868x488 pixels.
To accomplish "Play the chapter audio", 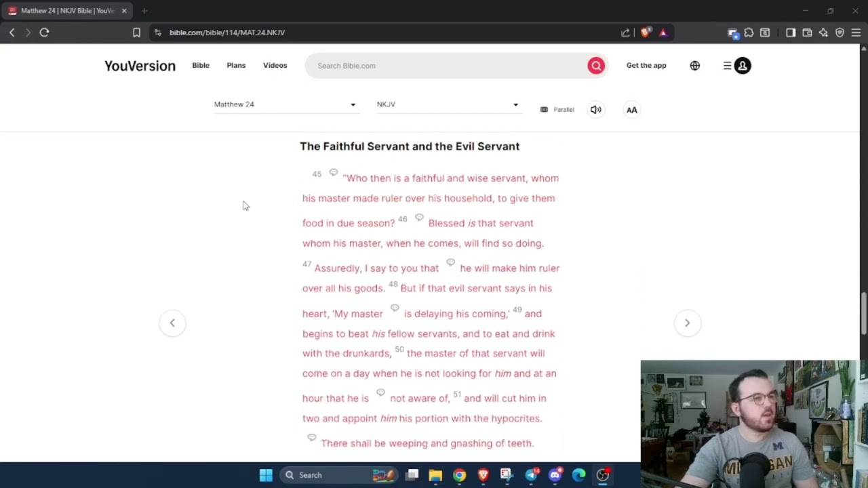I will [595, 110].
